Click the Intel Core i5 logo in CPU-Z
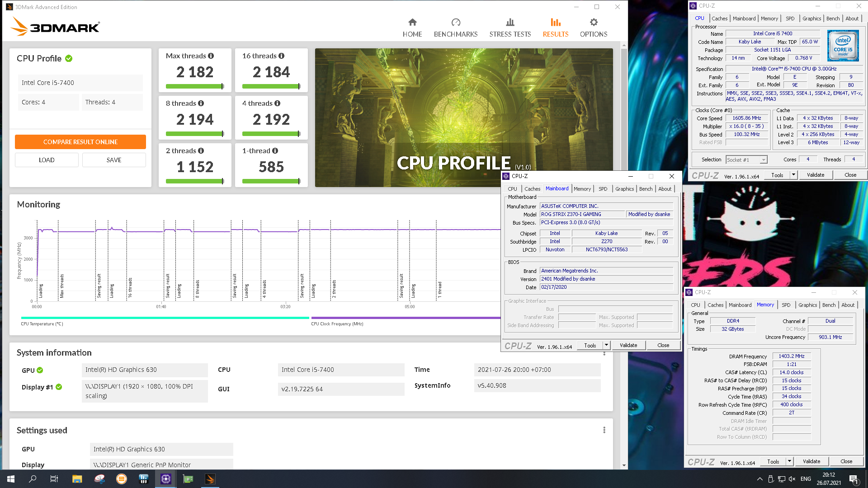The height and width of the screenshot is (488, 868). 843,46
